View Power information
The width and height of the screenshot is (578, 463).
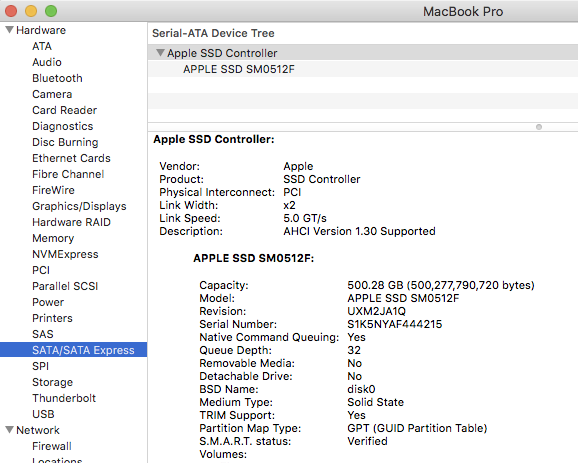coord(48,302)
